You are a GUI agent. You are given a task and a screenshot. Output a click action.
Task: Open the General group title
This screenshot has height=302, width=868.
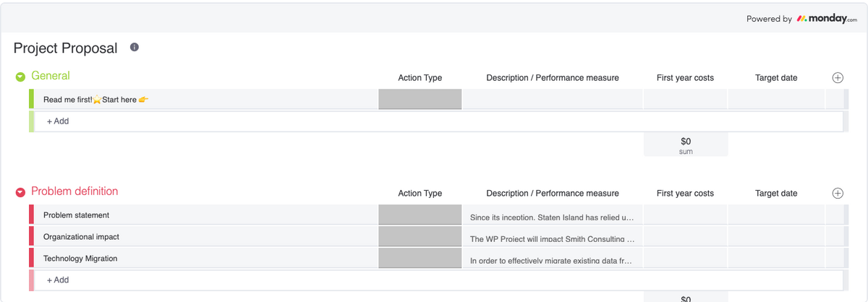(x=51, y=76)
